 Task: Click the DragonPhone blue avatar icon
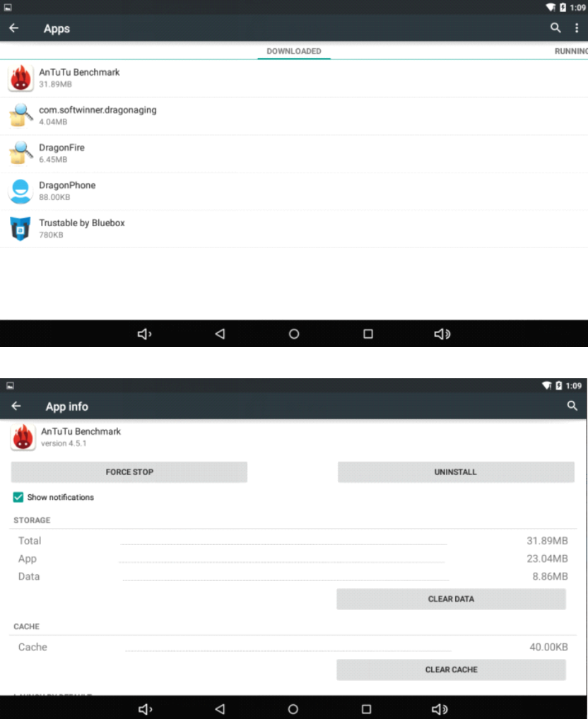20,191
